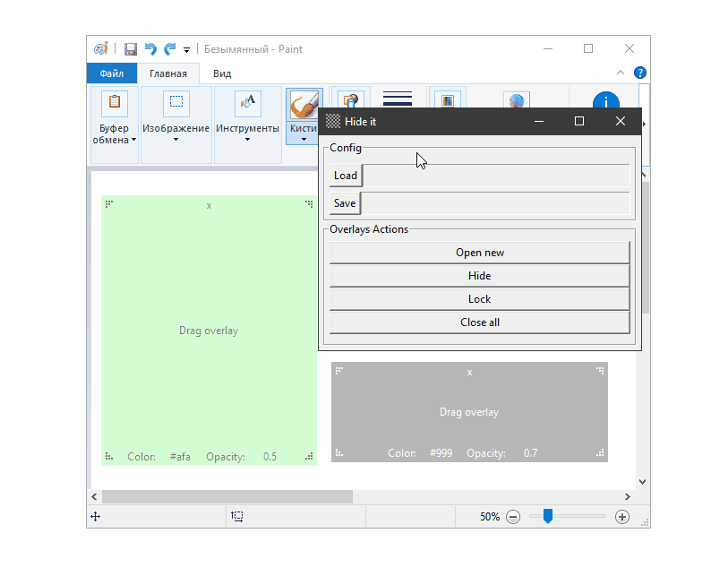Undo the last action in Paint
The width and height of the screenshot is (728, 576).
(150, 48)
